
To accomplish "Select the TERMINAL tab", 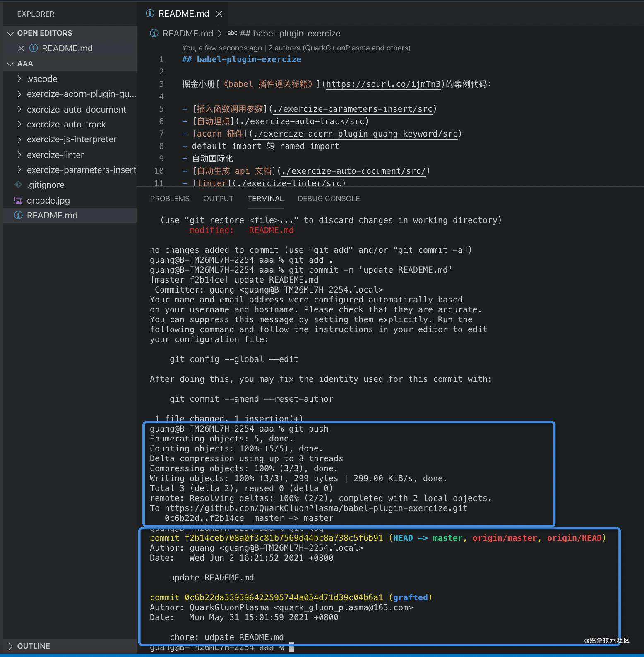I will [265, 199].
